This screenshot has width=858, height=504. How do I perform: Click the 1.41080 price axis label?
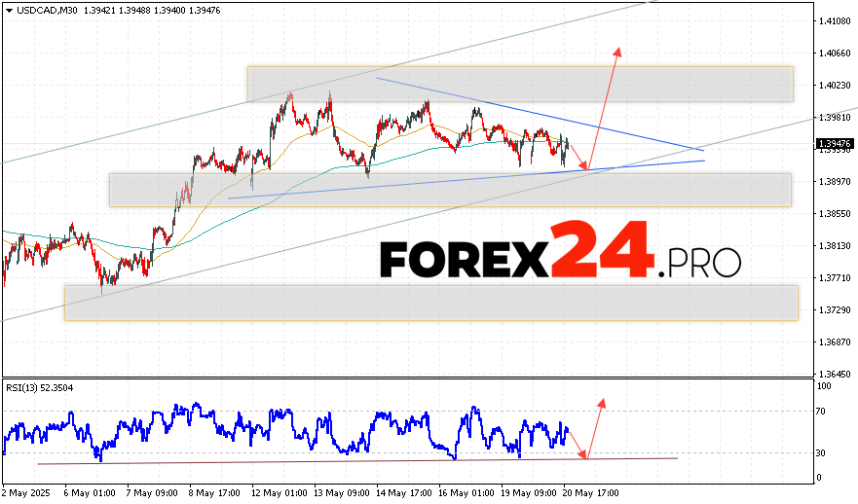coord(835,20)
